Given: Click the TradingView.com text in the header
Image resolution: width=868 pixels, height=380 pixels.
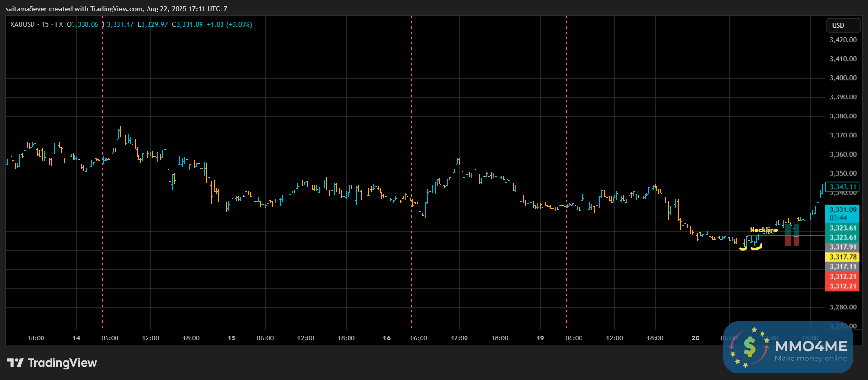Looking at the screenshot, I should [116, 9].
